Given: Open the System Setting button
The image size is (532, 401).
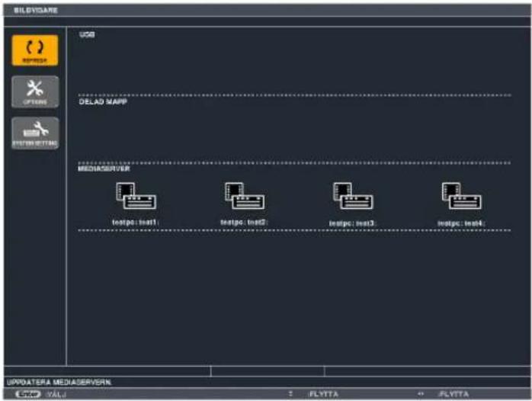Looking at the screenshot, I should 35,133.
